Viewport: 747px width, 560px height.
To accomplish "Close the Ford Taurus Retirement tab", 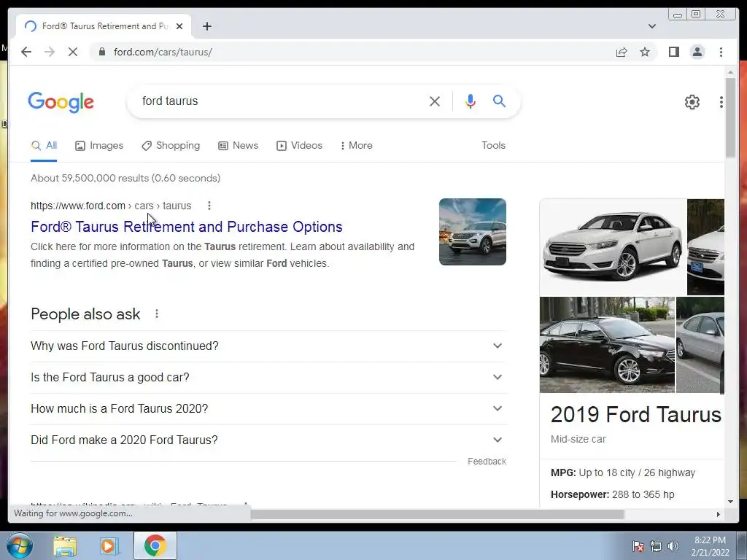I will coord(179,26).
